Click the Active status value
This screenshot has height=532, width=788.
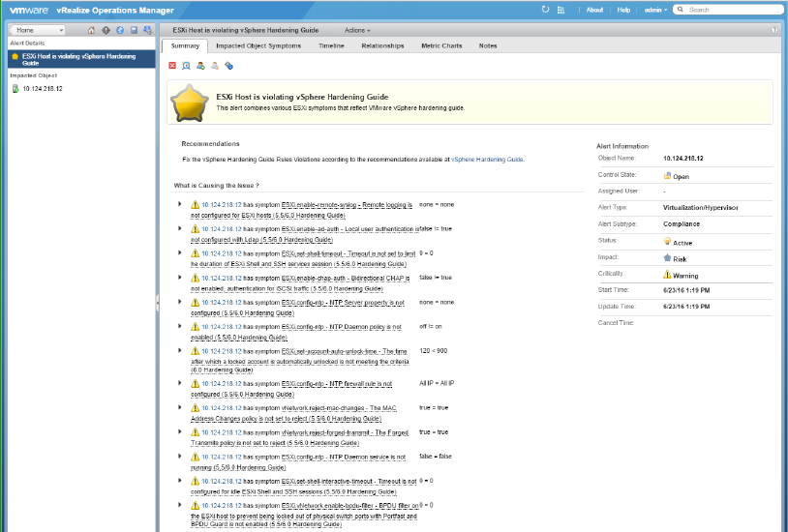click(x=682, y=243)
